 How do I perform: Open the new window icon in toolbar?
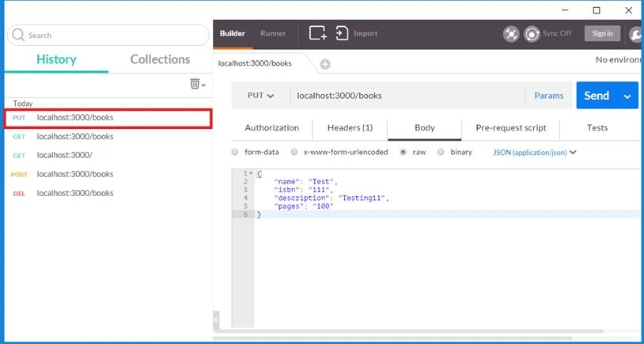pyautogui.click(x=318, y=33)
